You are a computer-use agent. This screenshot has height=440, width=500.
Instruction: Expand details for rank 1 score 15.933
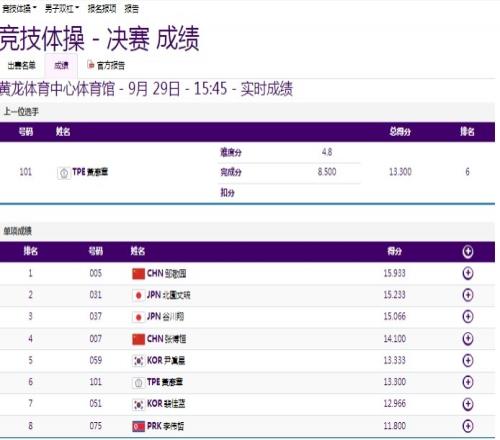[468, 273]
